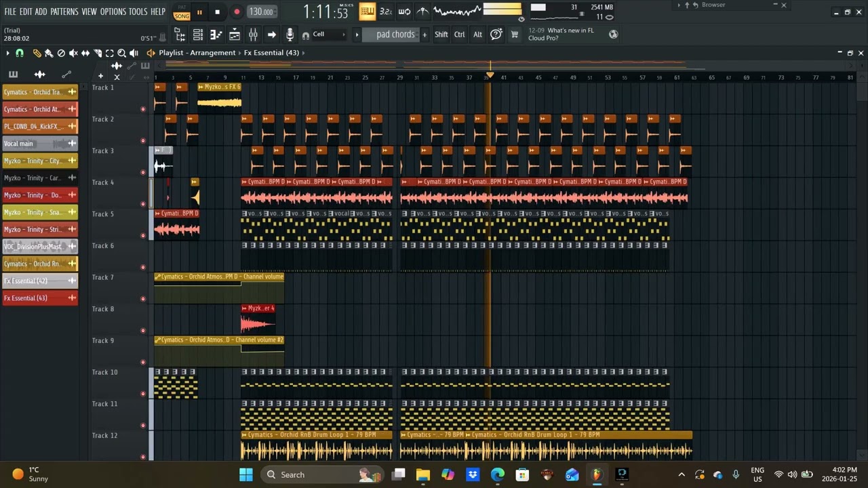The width and height of the screenshot is (868, 488).
Task: Stop playback with the stop button
Action: 217,12
